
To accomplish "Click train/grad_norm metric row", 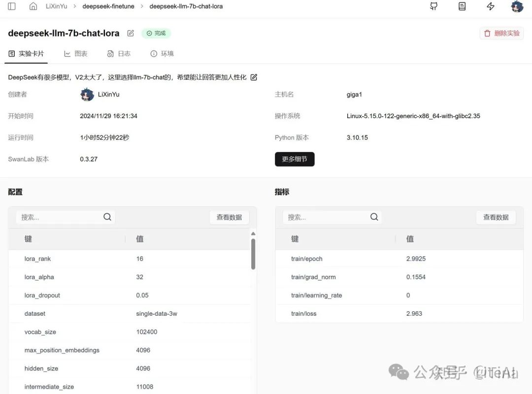I will point(399,277).
